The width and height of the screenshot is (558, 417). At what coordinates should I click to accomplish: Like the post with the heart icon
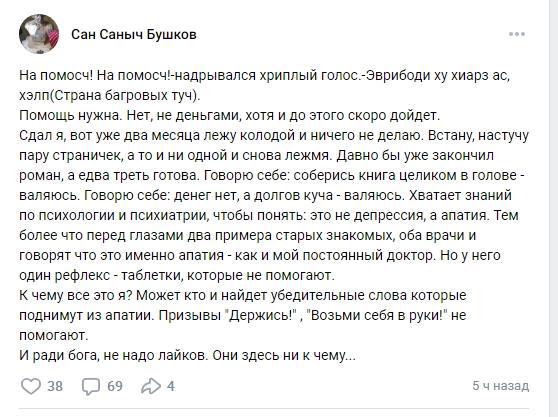pos(31,386)
